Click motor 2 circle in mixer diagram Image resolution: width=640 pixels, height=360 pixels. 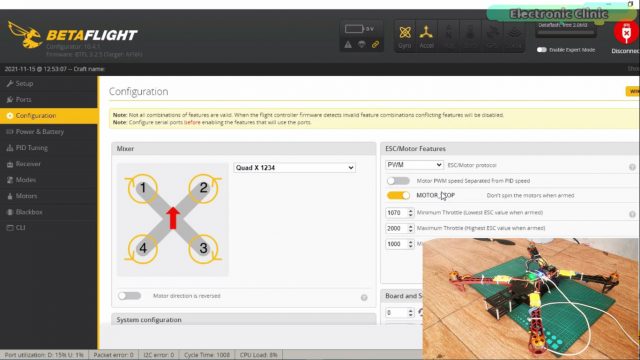pos(203,188)
